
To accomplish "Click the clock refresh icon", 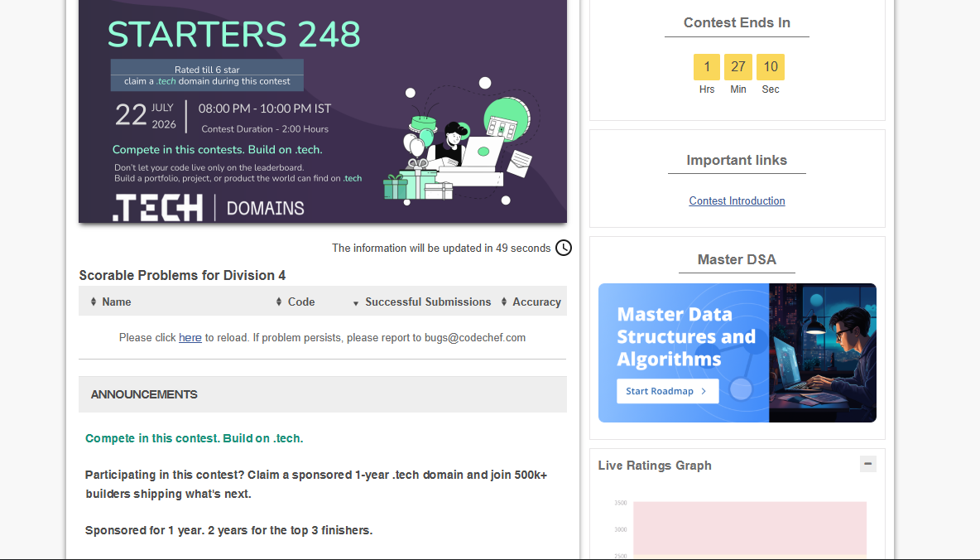I will coord(563,248).
